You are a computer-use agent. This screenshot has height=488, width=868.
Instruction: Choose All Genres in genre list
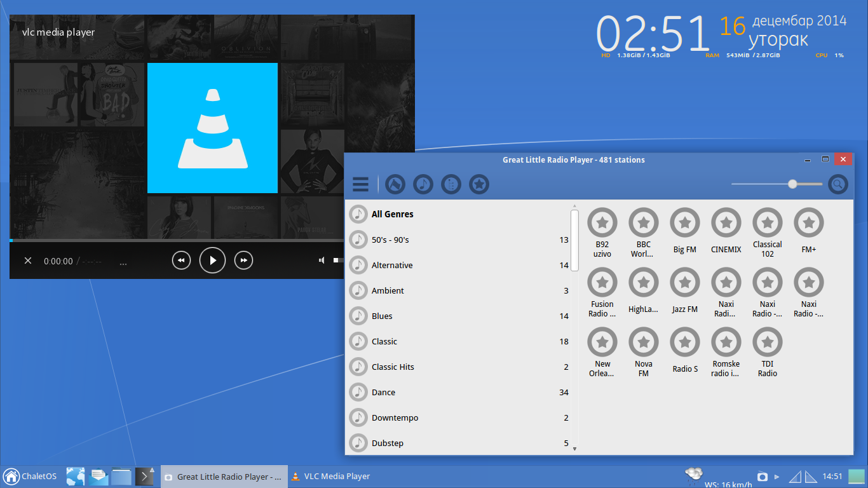point(458,214)
